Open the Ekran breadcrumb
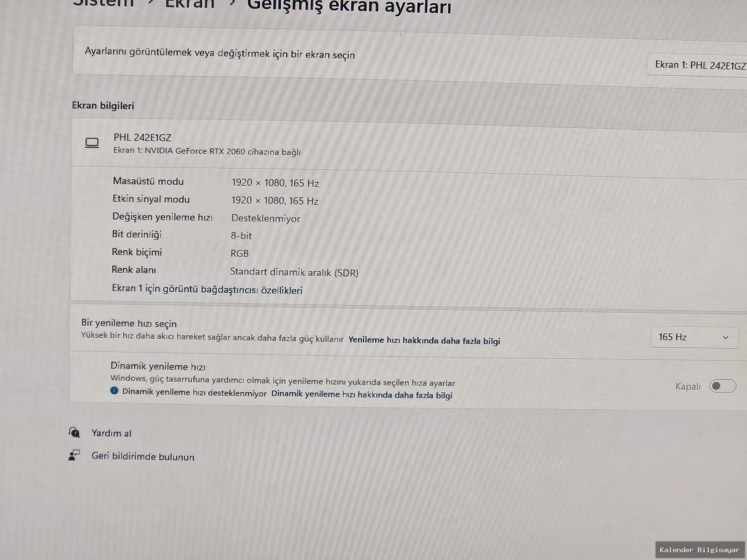 coord(190,4)
